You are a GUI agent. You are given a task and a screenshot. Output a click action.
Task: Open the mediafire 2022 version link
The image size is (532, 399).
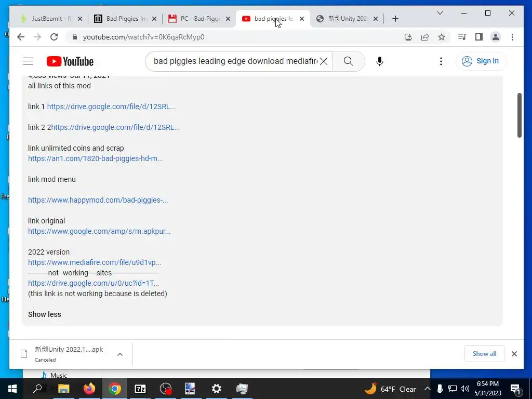[95, 262]
